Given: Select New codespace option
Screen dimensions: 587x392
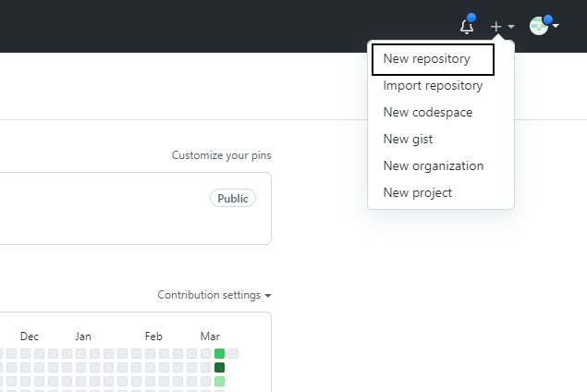Looking at the screenshot, I should pos(428,113).
